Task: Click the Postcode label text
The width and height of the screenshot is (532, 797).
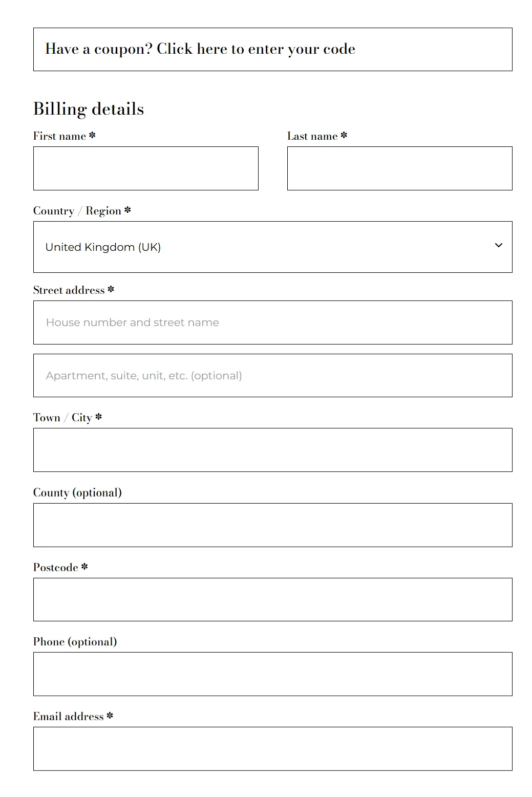Action: pos(56,567)
